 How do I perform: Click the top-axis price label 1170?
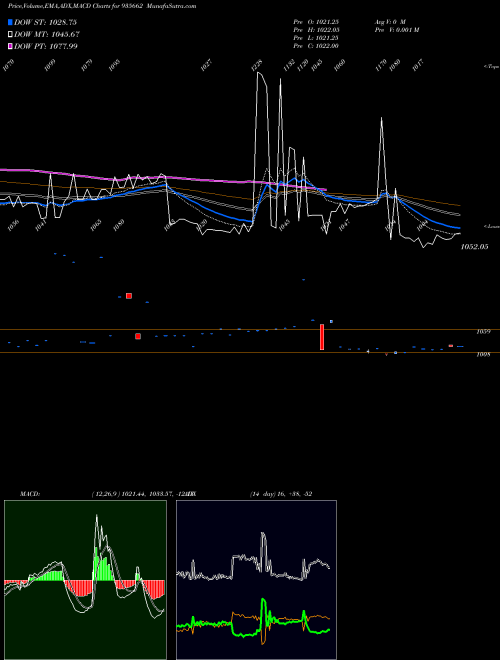(380, 65)
